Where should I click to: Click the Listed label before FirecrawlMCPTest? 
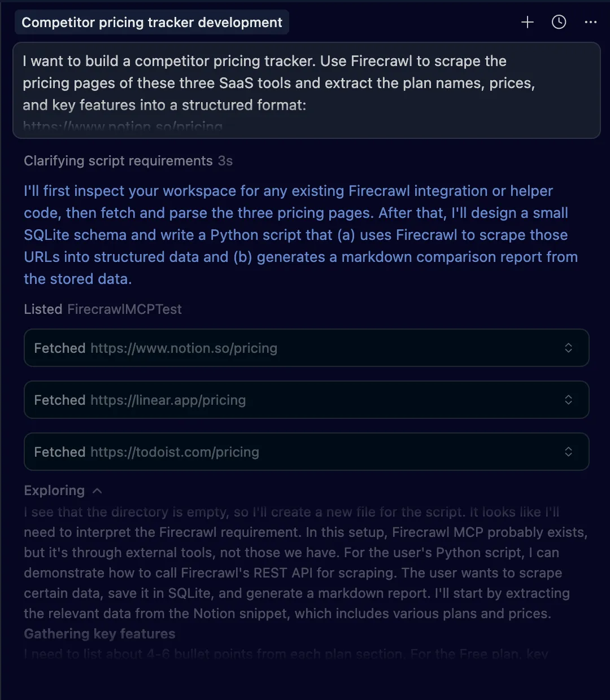tap(42, 309)
